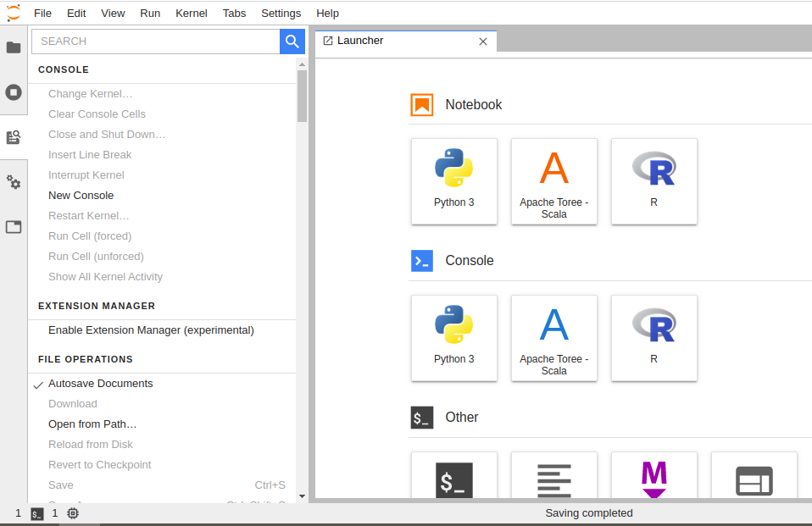Open the Tabs menu
The width and height of the screenshot is (812, 526).
[x=234, y=13]
